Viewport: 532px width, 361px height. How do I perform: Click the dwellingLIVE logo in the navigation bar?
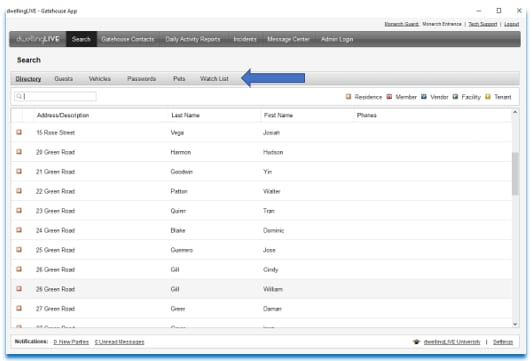(38, 39)
